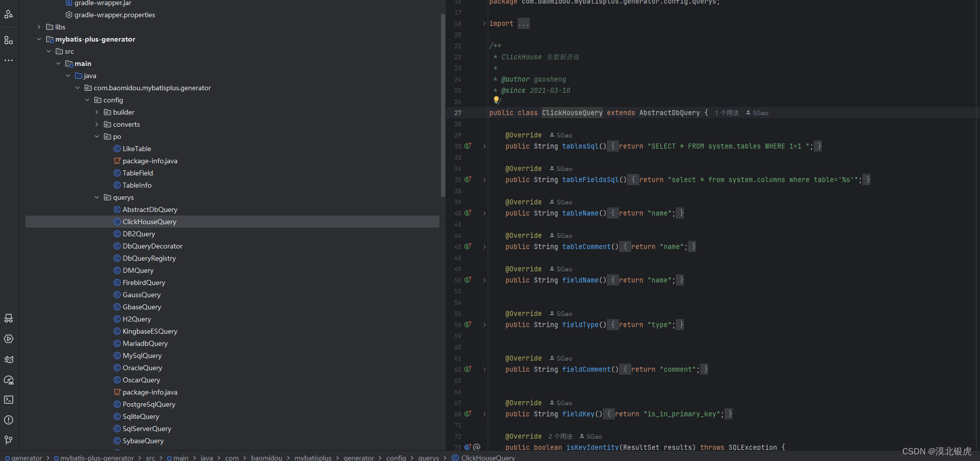
Task: Open TableInfo class file
Action: point(137,185)
